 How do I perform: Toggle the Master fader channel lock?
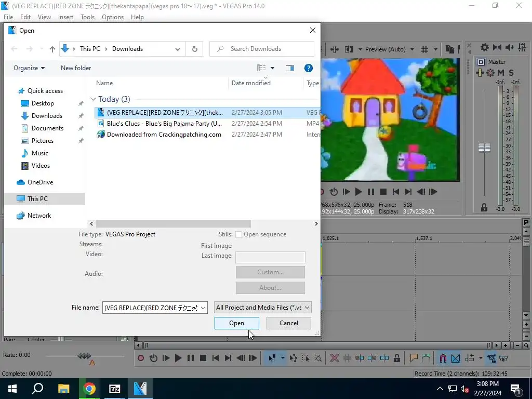pyautogui.click(x=484, y=207)
